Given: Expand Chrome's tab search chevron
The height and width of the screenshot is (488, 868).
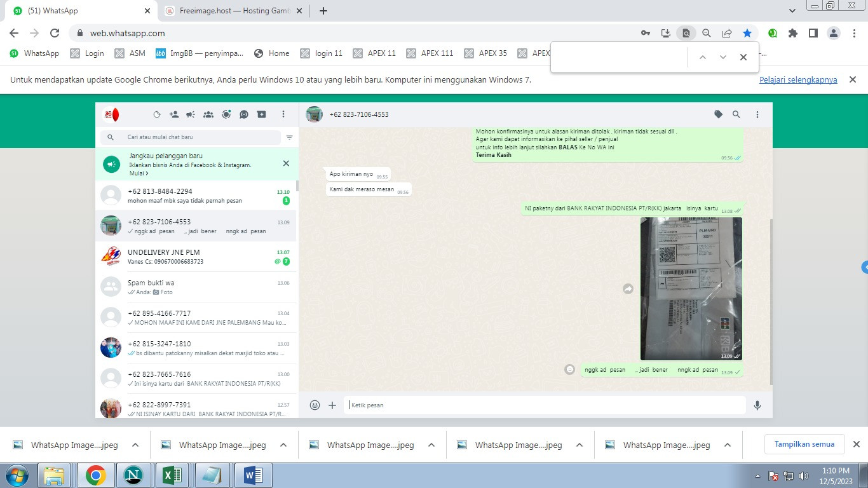Looking at the screenshot, I should point(792,11).
